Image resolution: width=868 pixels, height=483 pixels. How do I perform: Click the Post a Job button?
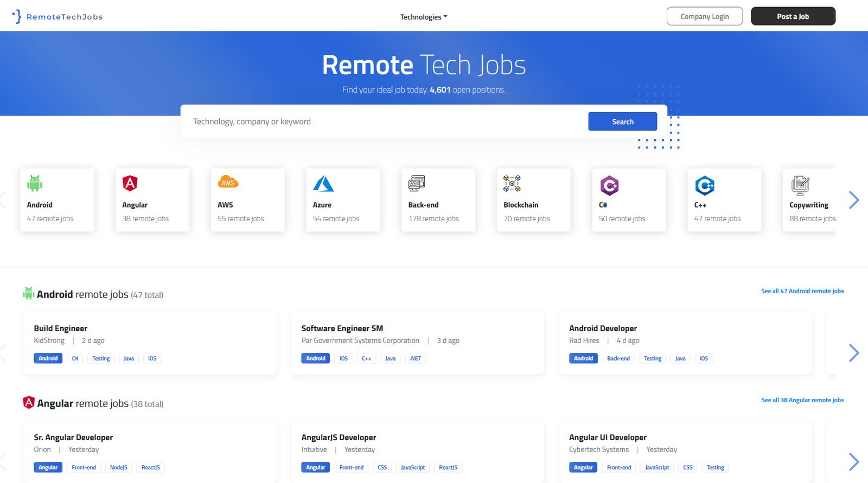(x=793, y=16)
